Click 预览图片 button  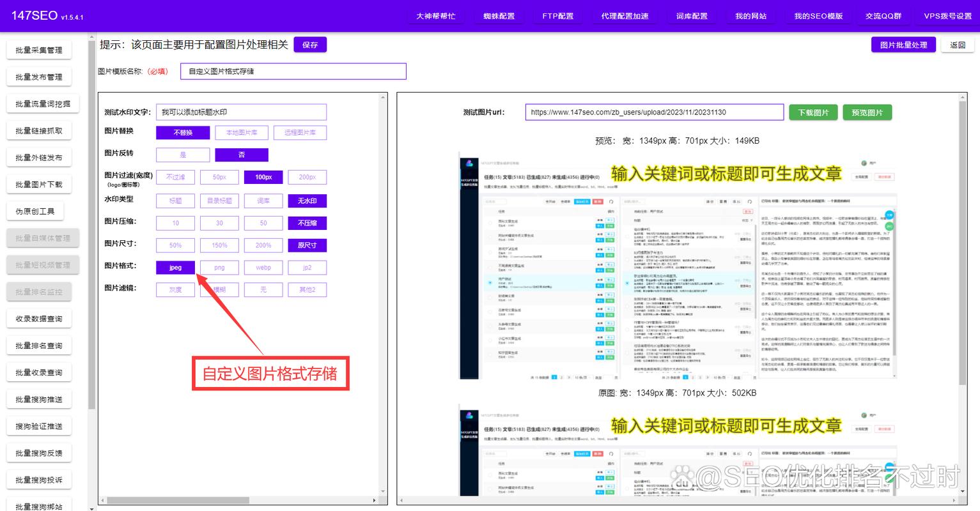[867, 112]
